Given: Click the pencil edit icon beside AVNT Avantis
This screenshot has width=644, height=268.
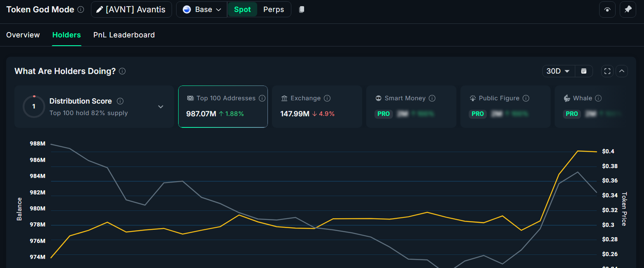Looking at the screenshot, I should click(99, 9).
